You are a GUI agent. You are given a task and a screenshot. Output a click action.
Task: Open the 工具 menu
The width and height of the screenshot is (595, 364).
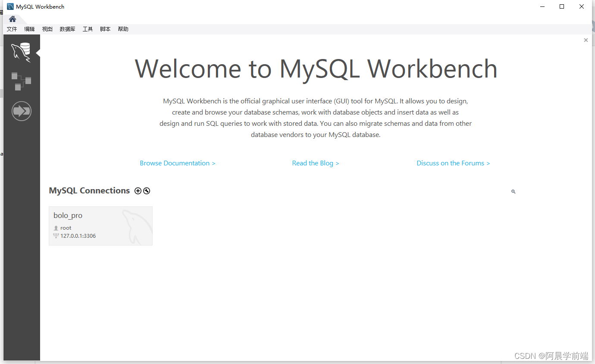click(x=88, y=29)
